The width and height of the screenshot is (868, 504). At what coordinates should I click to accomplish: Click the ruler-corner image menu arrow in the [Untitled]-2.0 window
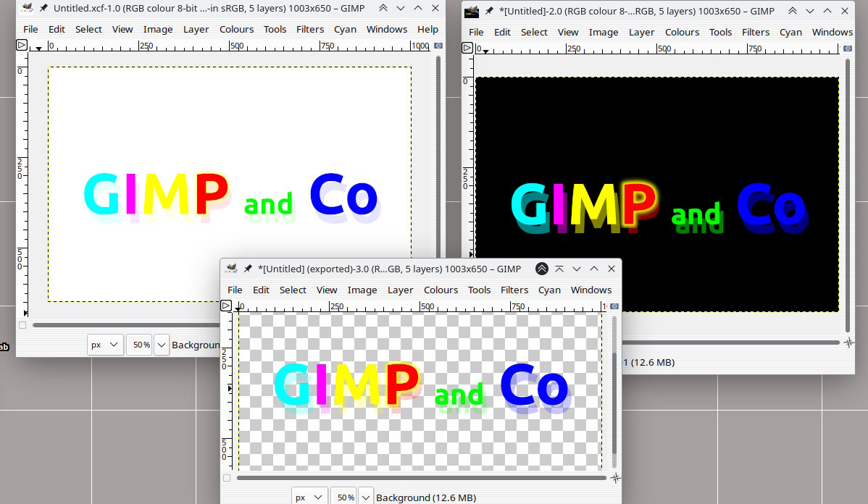coord(467,48)
